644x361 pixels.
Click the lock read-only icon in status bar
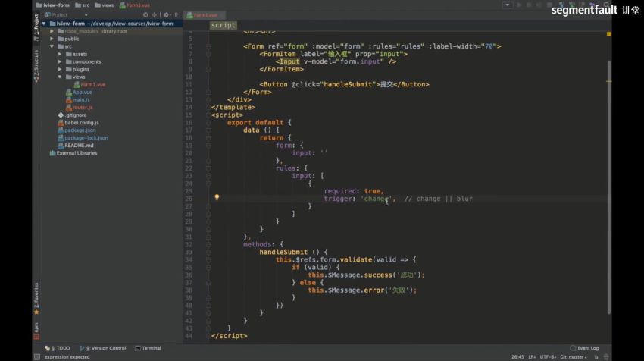tap(596, 357)
